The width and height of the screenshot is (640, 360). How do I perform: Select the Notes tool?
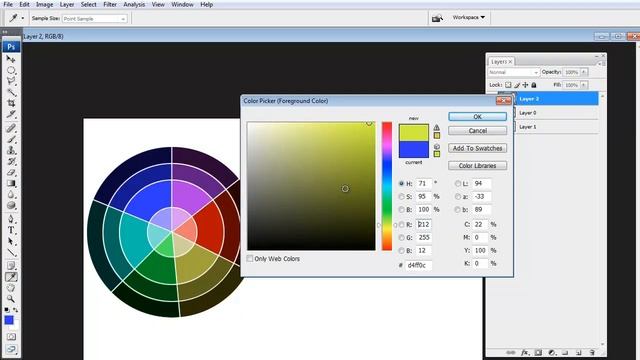11,266
